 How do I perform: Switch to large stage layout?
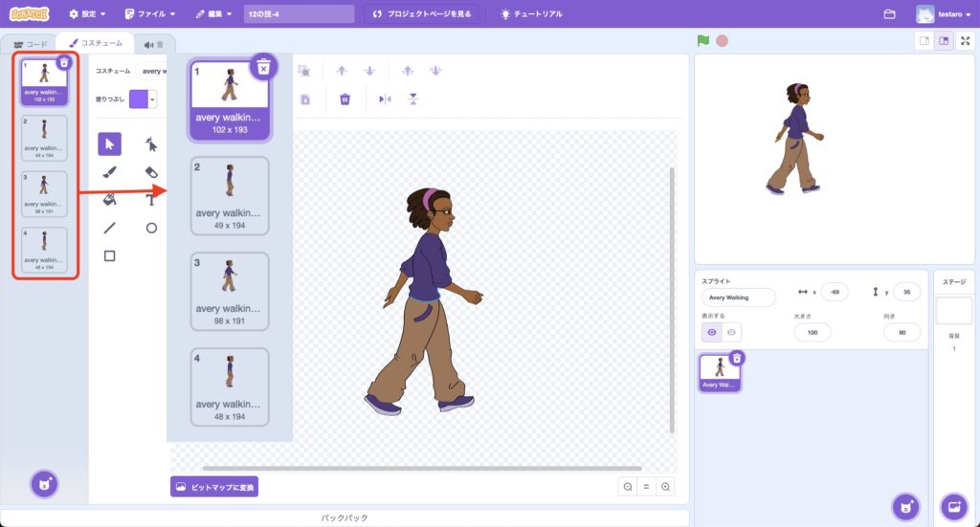click(x=944, y=40)
